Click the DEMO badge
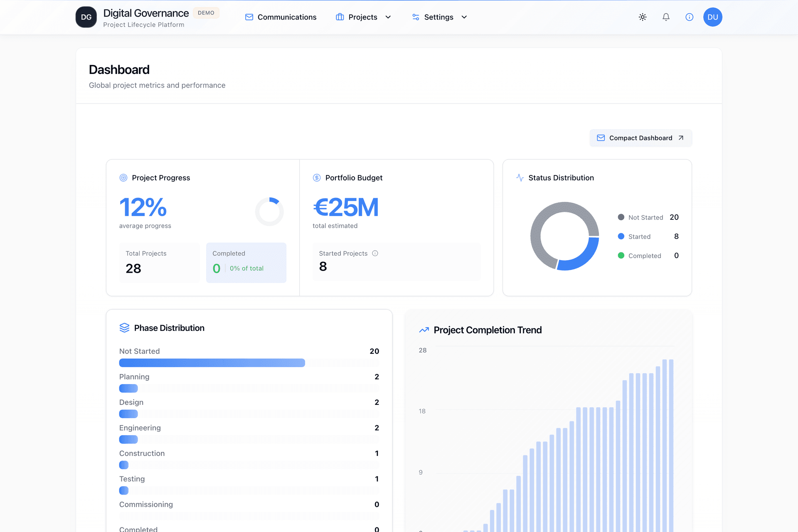 click(x=206, y=13)
